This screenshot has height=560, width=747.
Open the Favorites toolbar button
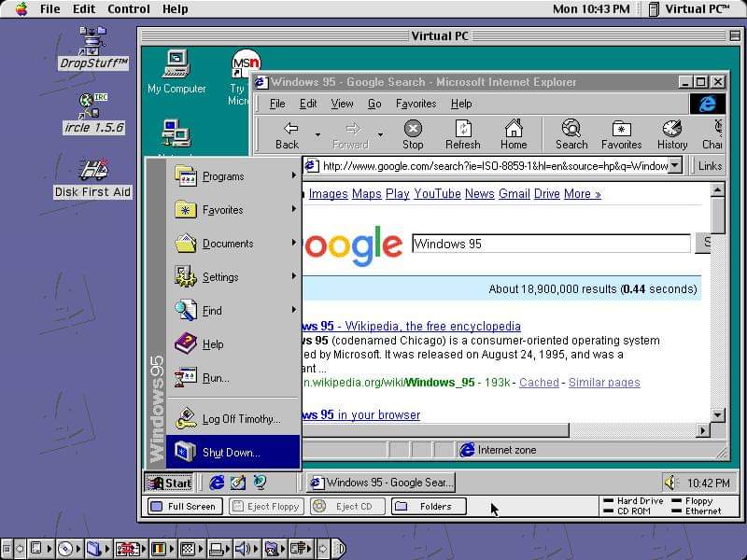[x=621, y=135]
